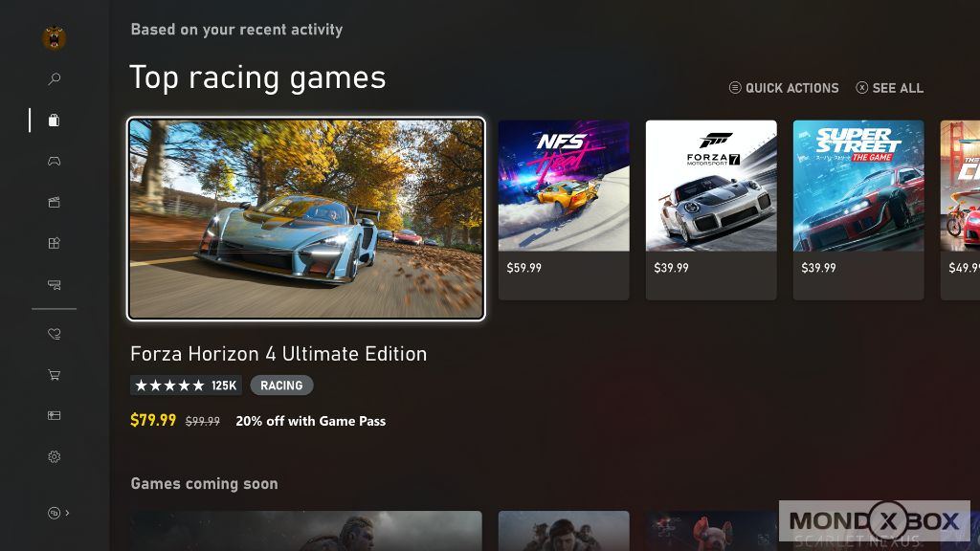The height and width of the screenshot is (551, 980).
Task: Go to the store home shopping bag icon
Action: pos(55,120)
